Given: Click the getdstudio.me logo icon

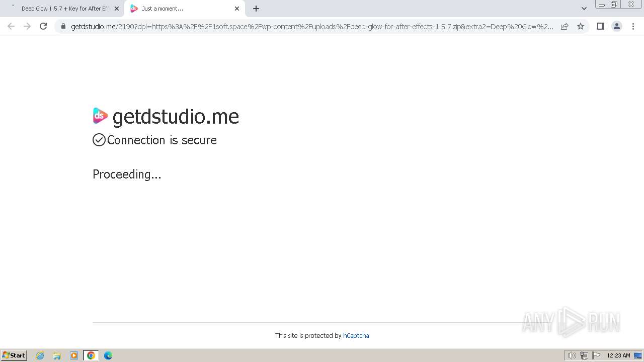Looking at the screenshot, I should [x=100, y=116].
